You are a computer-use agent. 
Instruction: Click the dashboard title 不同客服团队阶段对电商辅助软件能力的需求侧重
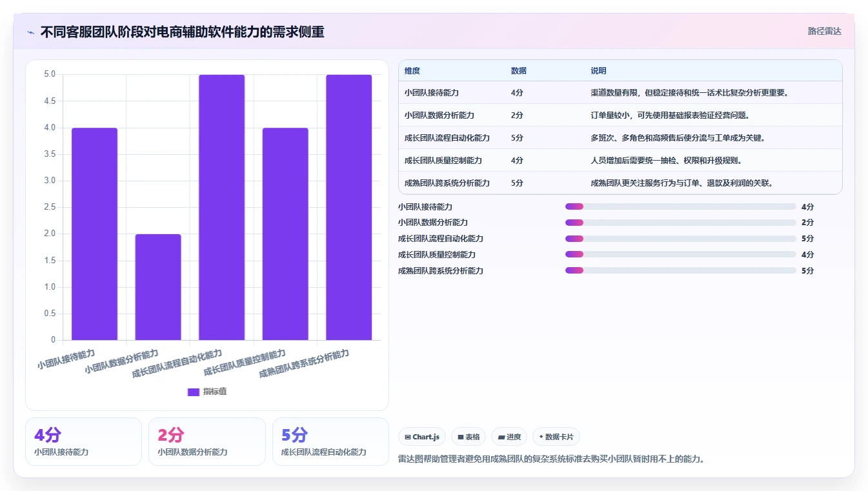183,32
